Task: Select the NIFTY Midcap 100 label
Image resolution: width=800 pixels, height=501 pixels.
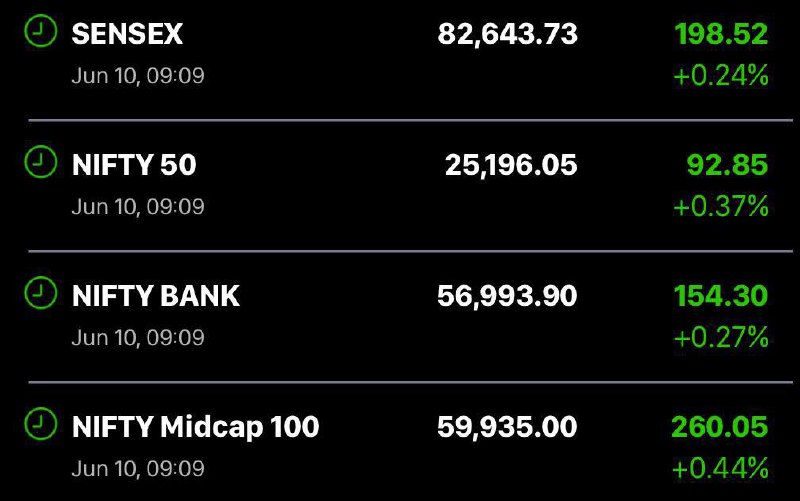Action: pyautogui.click(x=195, y=427)
